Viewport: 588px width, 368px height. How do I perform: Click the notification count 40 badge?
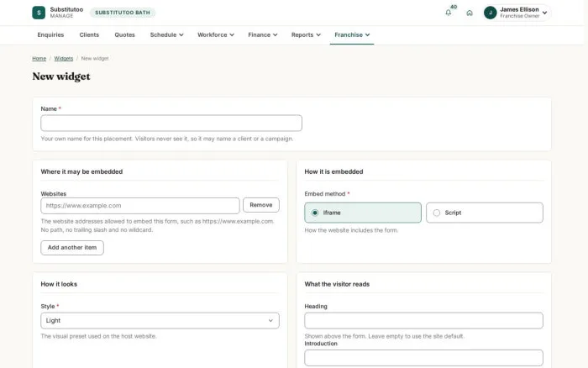(x=454, y=7)
